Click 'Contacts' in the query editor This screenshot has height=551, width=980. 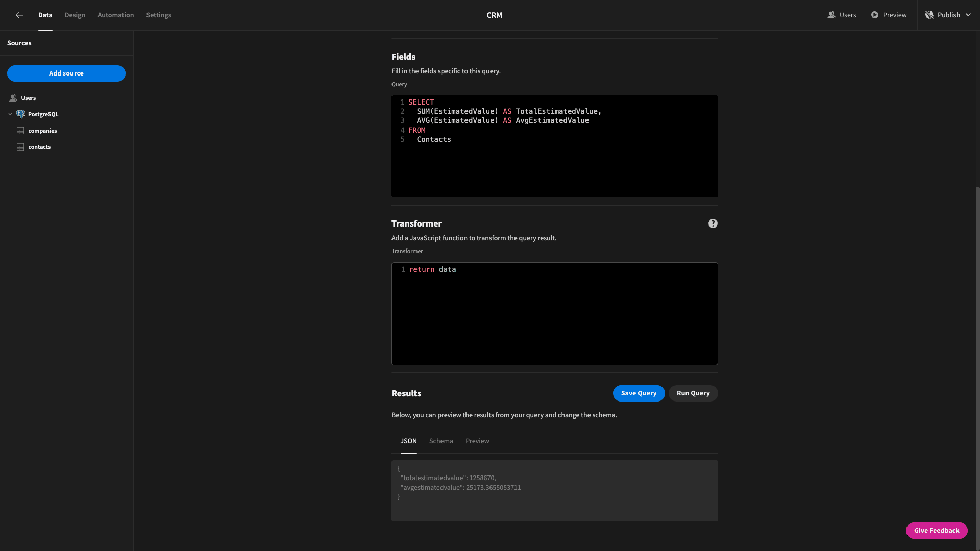pyautogui.click(x=434, y=139)
